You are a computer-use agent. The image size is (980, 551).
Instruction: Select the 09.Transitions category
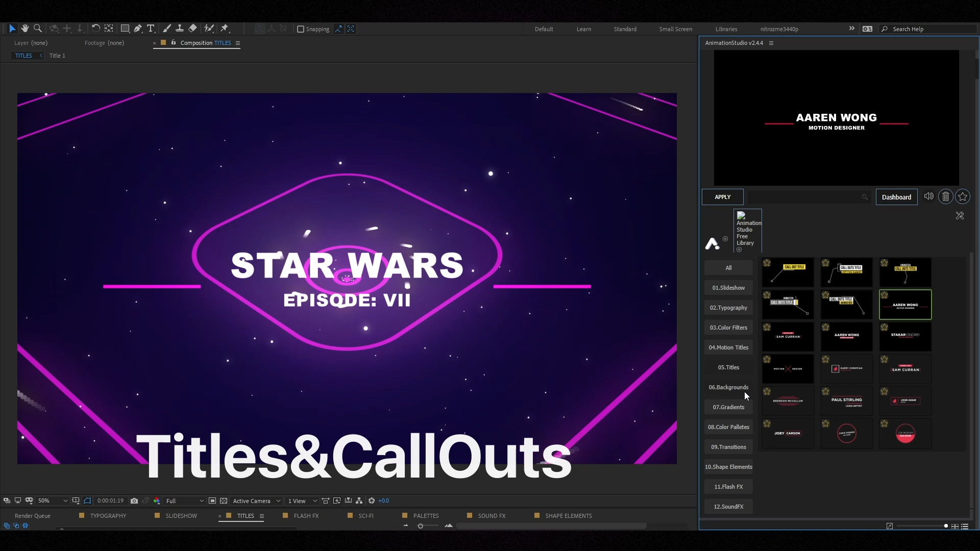click(x=728, y=447)
